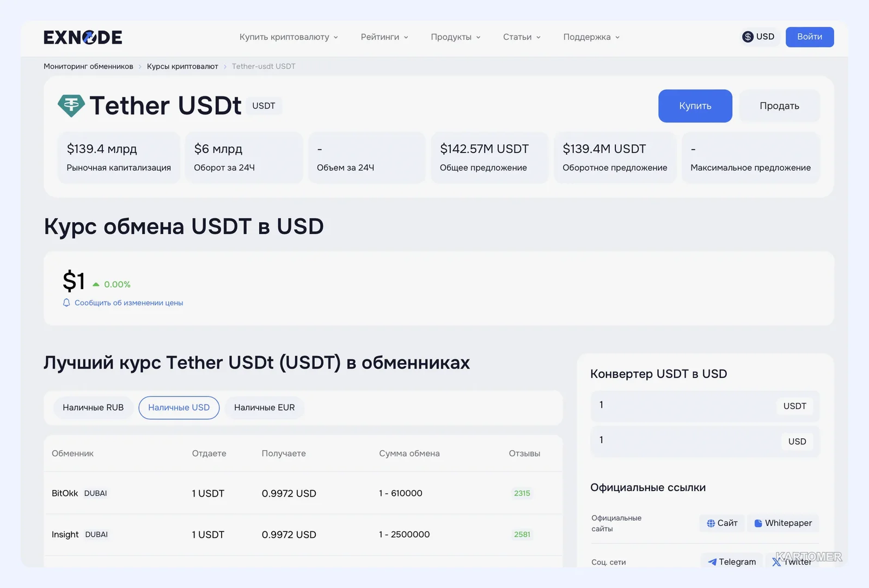Click the blue Купить button
Viewport: 869px width, 588px height.
click(695, 106)
